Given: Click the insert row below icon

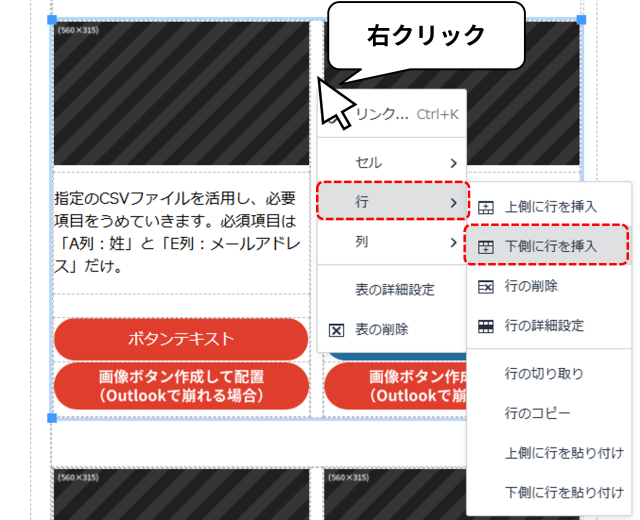Looking at the screenshot, I should [486, 247].
